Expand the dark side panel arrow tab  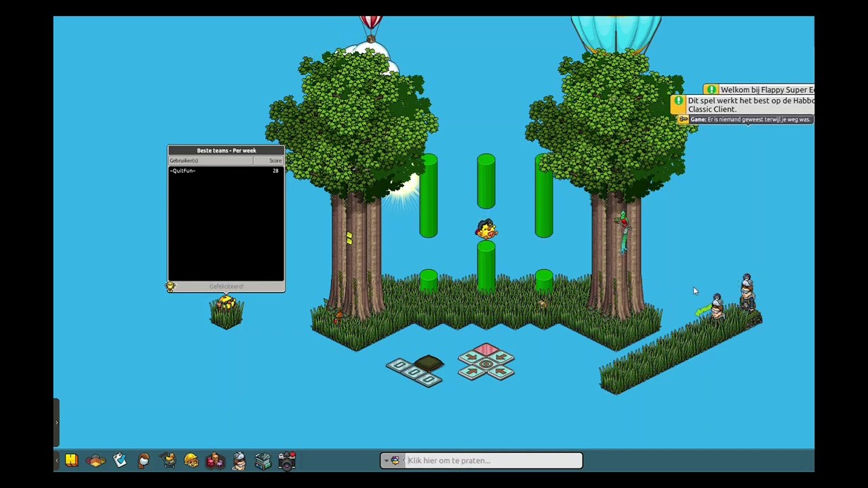coord(57,422)
